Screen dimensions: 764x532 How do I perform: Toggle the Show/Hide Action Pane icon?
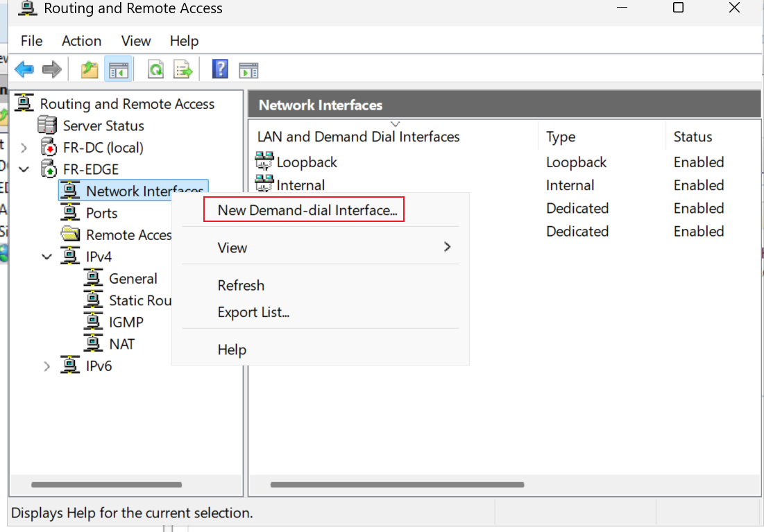tap(248, 71)
